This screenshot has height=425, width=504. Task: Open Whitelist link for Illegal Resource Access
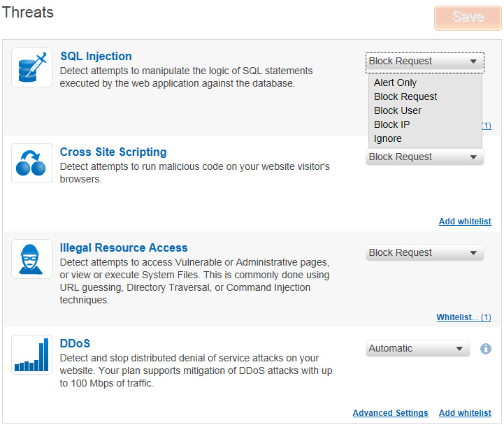coord(463,317)
